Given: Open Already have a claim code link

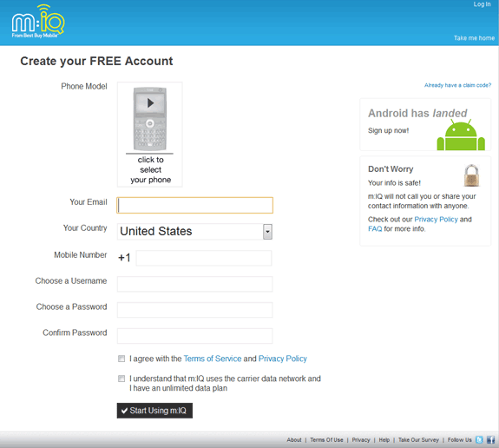Looking at the screenshot, I should coord(457,85).
